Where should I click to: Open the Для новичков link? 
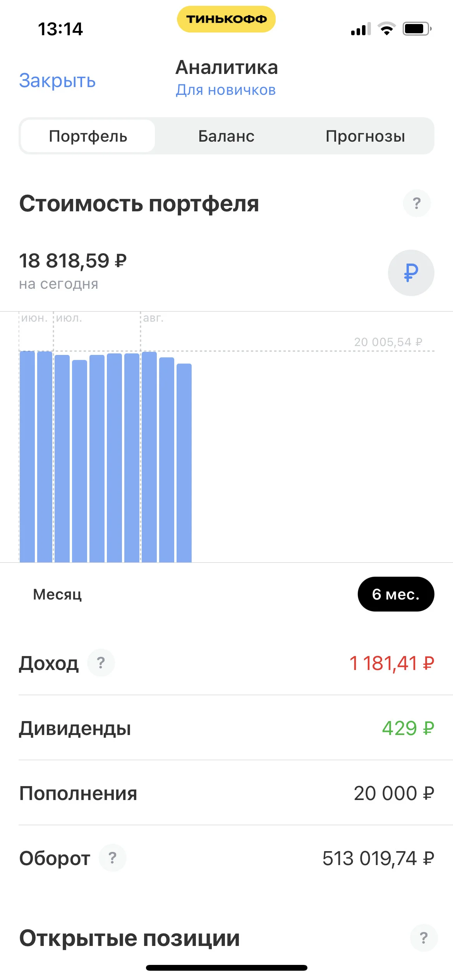pyautogui.click(x=226, y=90)
